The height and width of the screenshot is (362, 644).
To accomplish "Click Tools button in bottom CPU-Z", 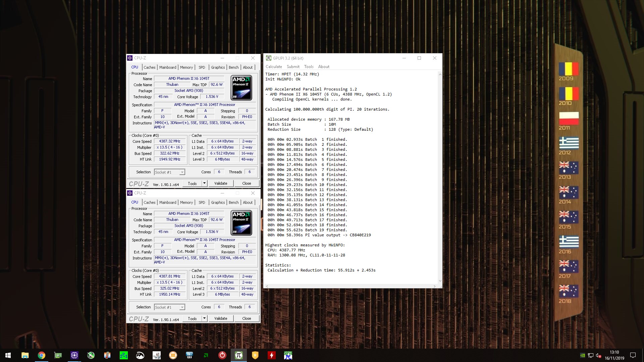I will [192, 318].
